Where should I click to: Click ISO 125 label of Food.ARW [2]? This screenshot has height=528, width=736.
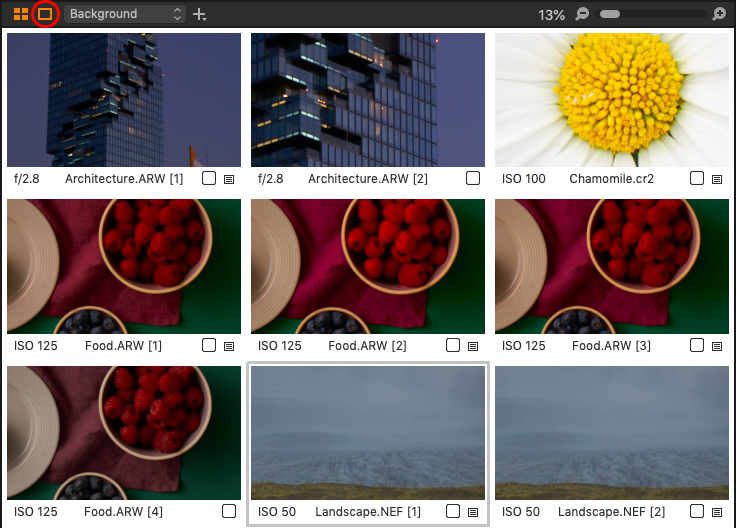[x=280, y=346]
